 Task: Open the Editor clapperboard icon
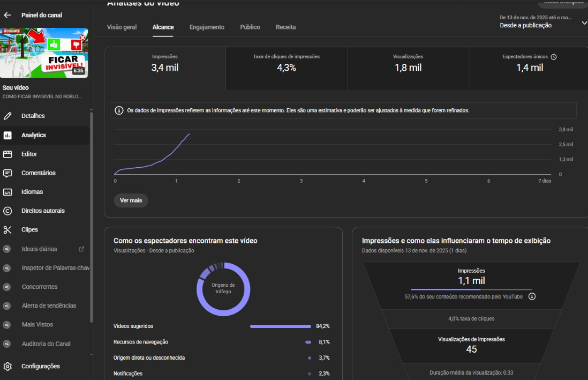click(7, 154)
